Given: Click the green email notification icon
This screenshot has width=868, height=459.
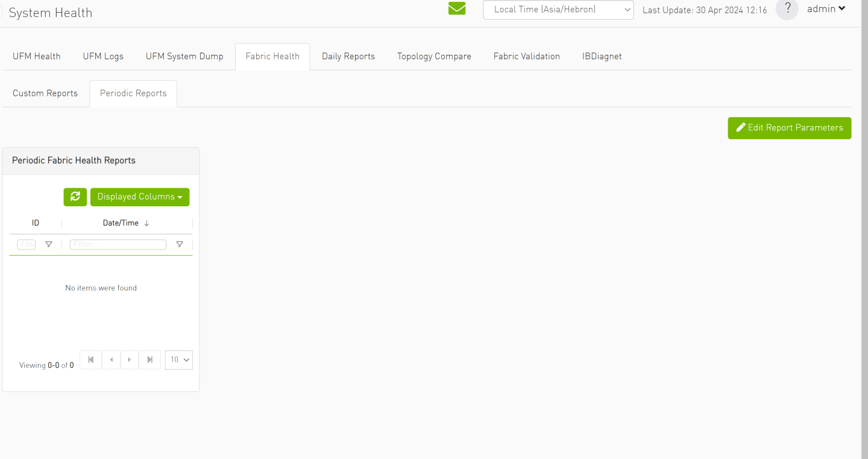Looking at the screenshot, I should (x=456, y=8).
